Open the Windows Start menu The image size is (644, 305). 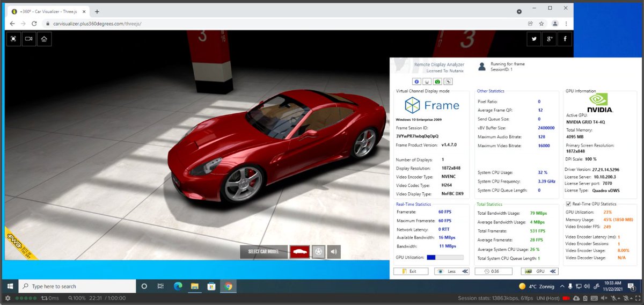9,286
